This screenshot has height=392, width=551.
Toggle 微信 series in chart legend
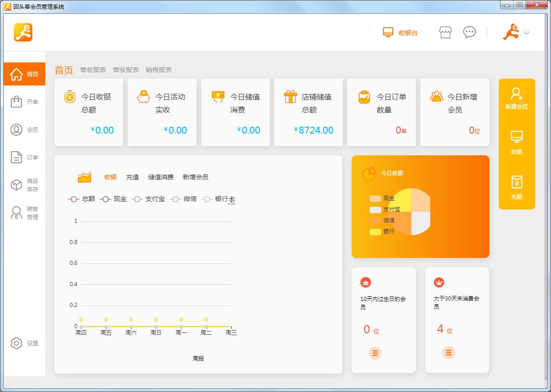point(183,199)
